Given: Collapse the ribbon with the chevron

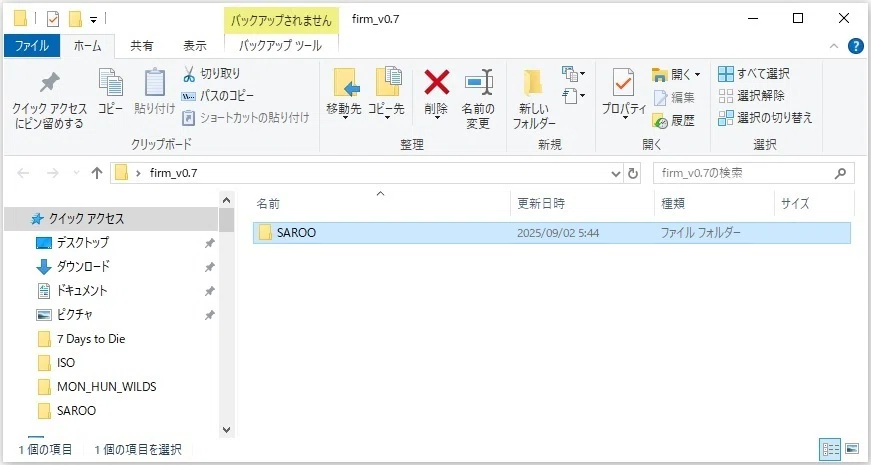Looking at the screenshot, I should click(834, 47).
